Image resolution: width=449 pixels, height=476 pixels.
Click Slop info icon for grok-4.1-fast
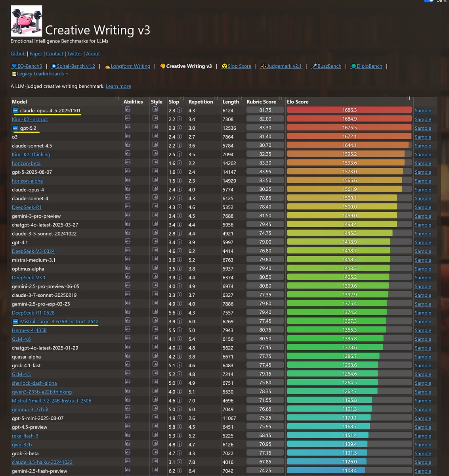coord(179,365)
